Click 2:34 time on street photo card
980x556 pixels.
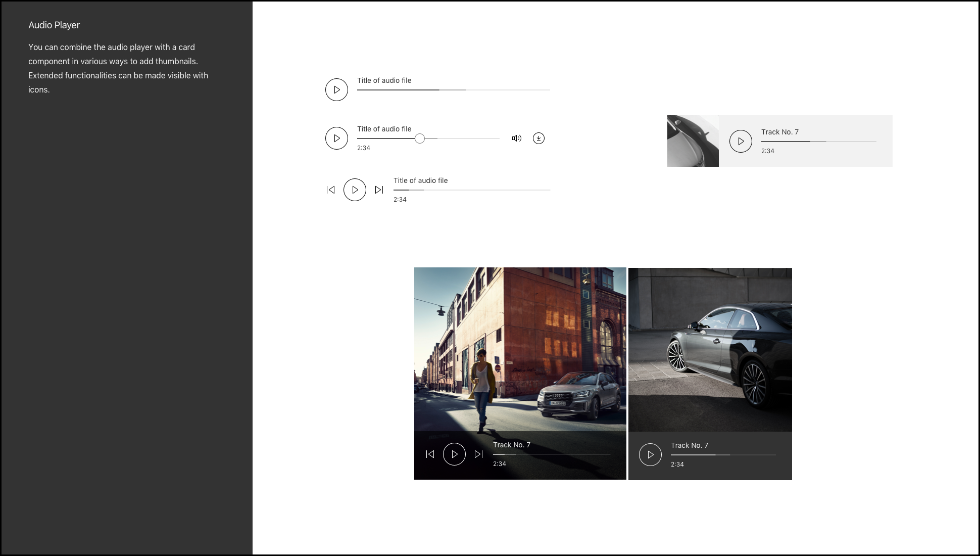[500, 464]
